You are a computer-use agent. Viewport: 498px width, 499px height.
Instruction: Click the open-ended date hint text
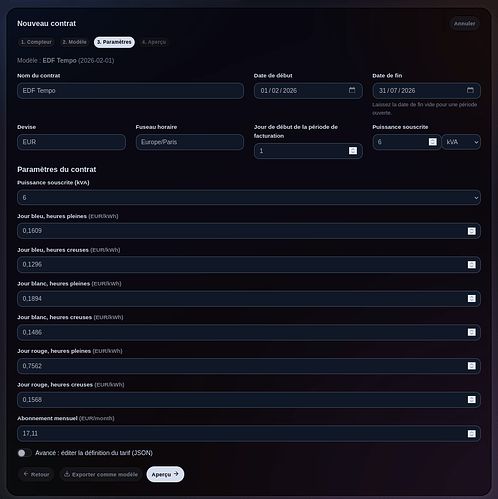tap(424, 109)
